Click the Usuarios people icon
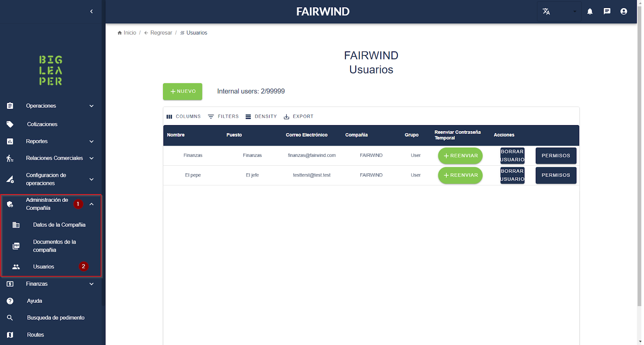644x345 pixels. coord(16,267)
